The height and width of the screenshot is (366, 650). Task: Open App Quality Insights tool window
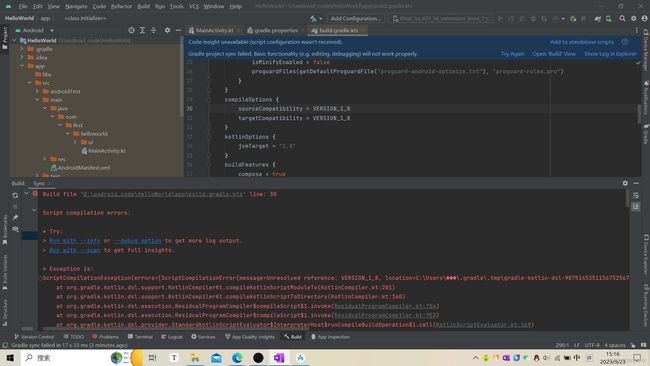click(x=250, y=337)
